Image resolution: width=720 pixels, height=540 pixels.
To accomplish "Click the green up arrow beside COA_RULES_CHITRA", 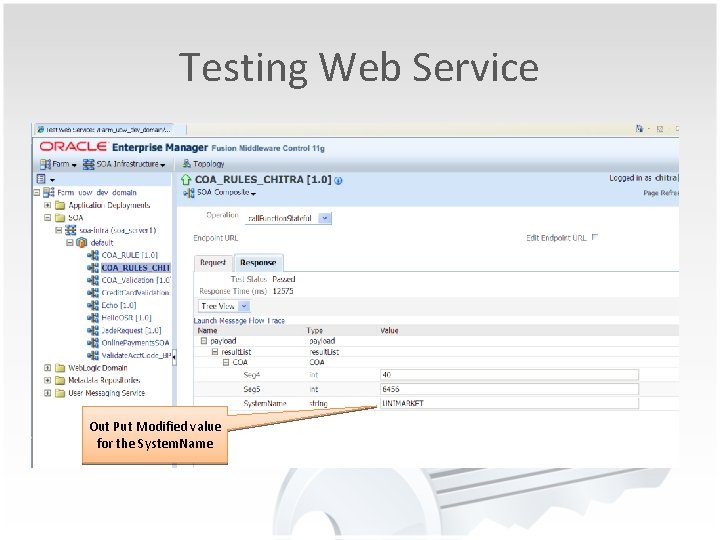I will pyautogui.click(x=186, y=180).
